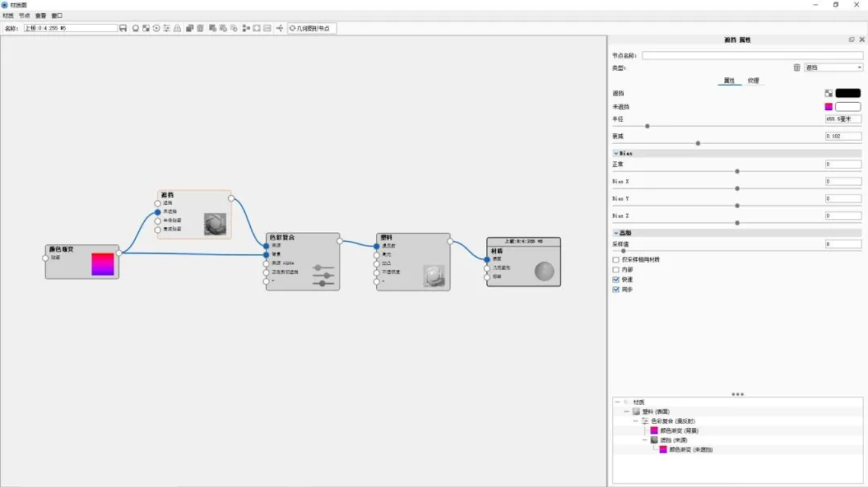Click the 半径 value field
This screenshot has width=868, height=487.
pyautogui.click(x=843, y=120)
